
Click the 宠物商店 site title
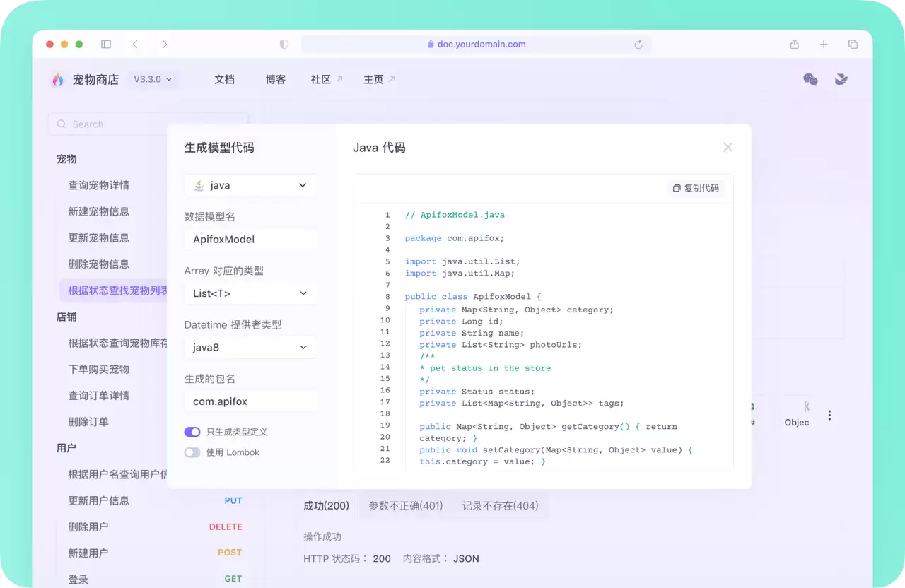[95, 79]
